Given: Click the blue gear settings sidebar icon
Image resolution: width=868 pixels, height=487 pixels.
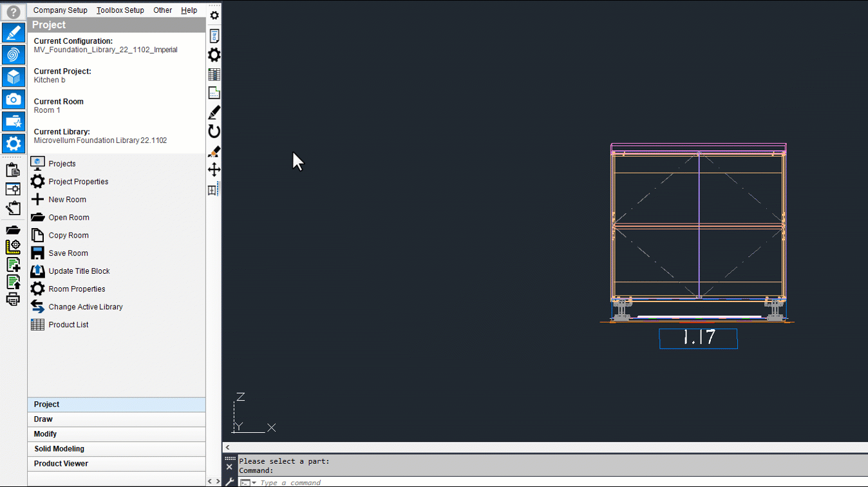Looking at the screenshot, I should click(x=14, y=143).
